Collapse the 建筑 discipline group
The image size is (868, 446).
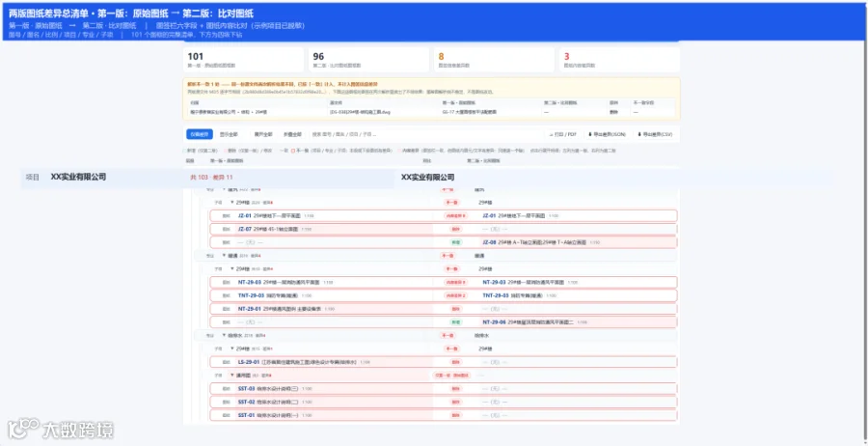pyautogui.click(x=225, y=189)
